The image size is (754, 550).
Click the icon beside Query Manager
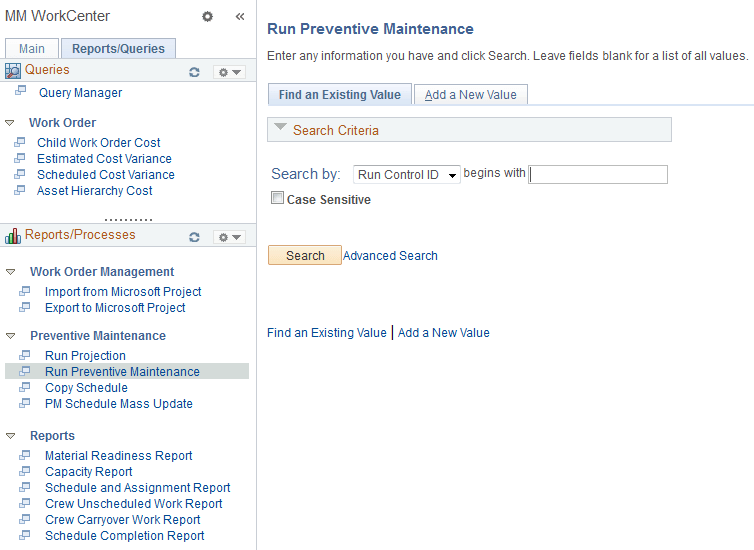[21, 90]
